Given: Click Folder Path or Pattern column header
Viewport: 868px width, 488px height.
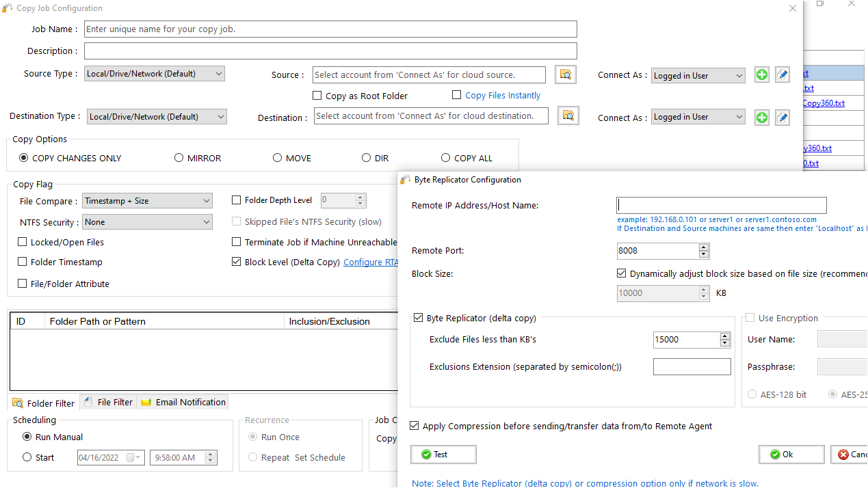Looking at the screenshot, I should point(164,321).
